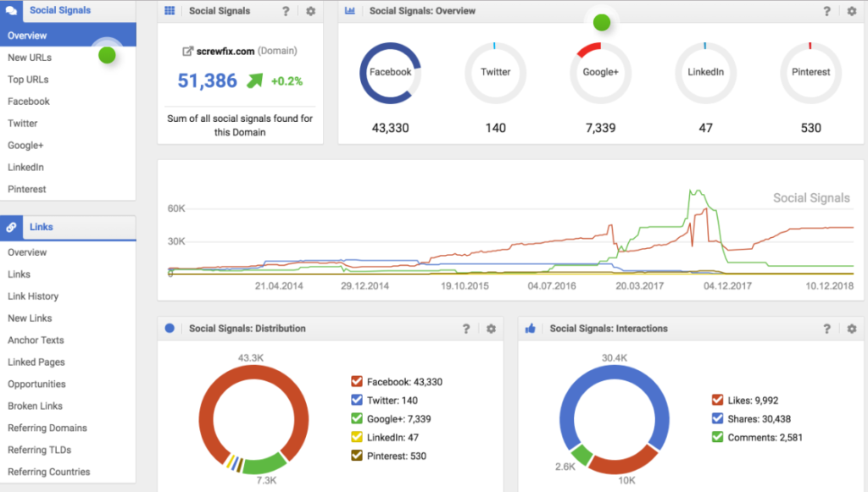Open help via the question mark on Overview panel

tap(827, 11)
